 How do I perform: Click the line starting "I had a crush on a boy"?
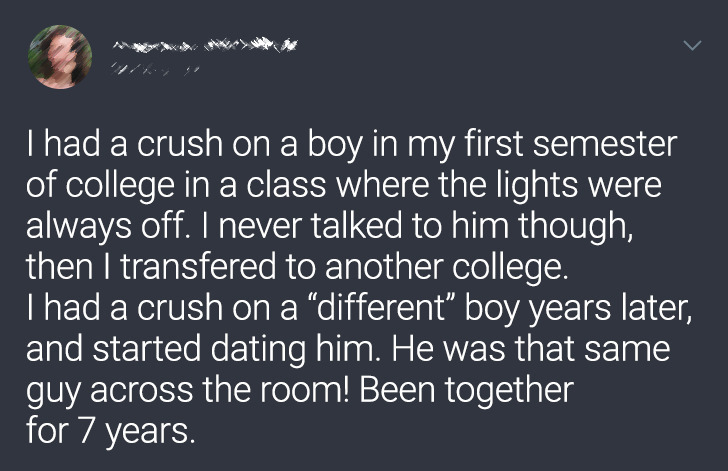[x=351, y=144]
